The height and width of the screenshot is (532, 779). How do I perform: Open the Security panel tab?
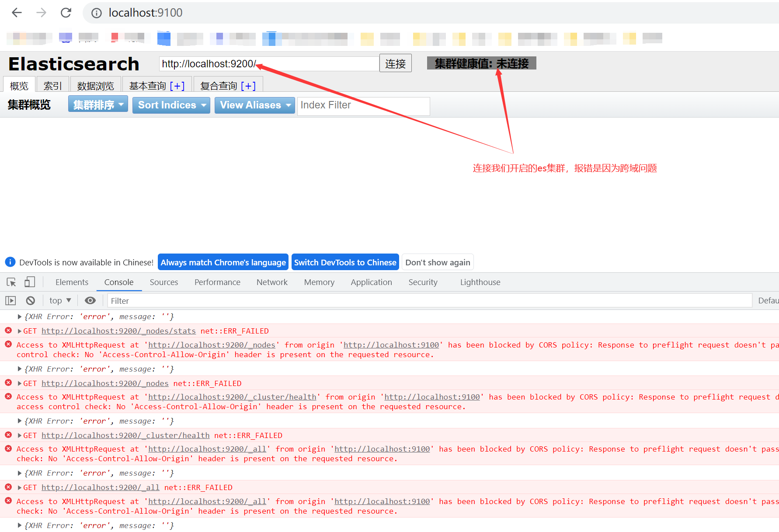click(423, 282)
